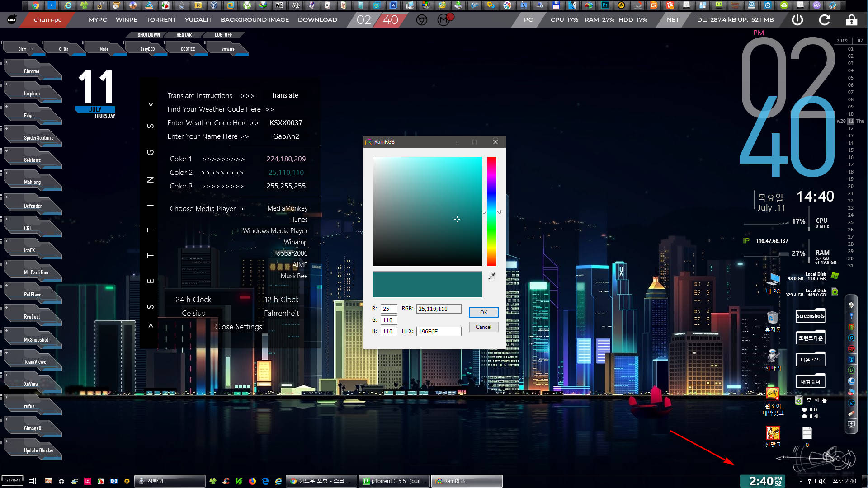
Task: Open Color 1 value 224,180,209
Action: [x=286, y=159]
